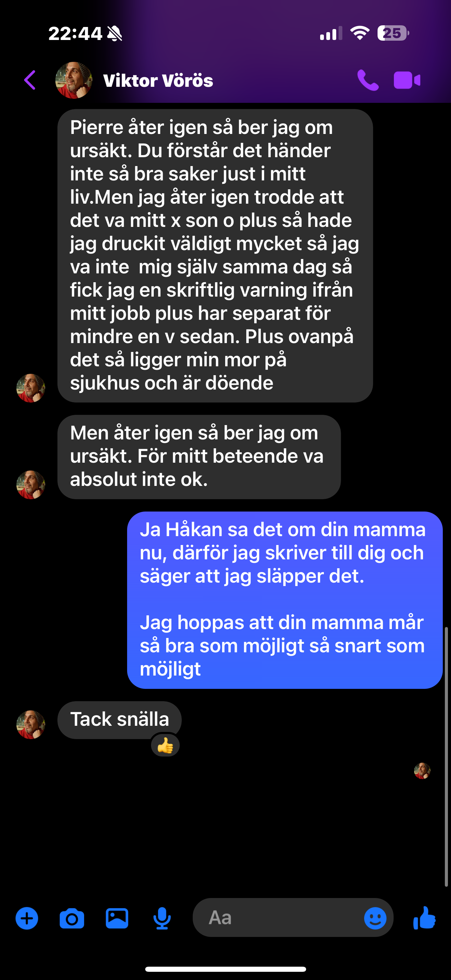Record a voice message with the microphone
This screenshot has width=451, height=980.
[x=162, y=918]
